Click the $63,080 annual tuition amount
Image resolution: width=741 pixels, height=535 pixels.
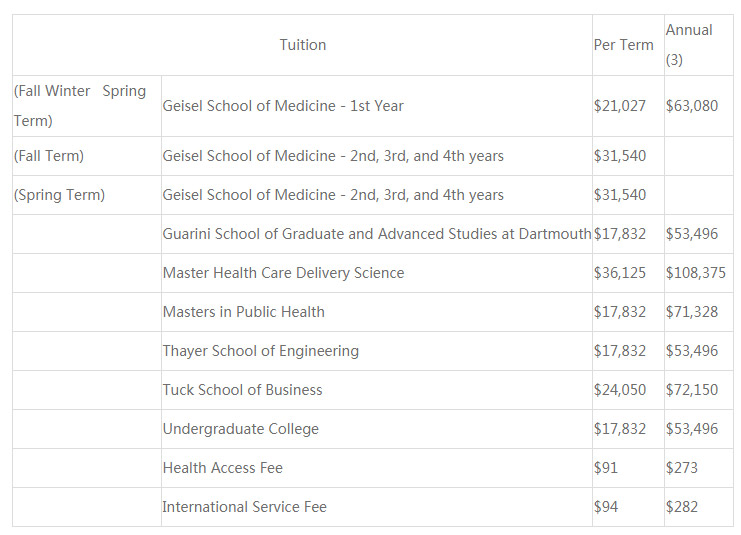(x=692, y=106)
